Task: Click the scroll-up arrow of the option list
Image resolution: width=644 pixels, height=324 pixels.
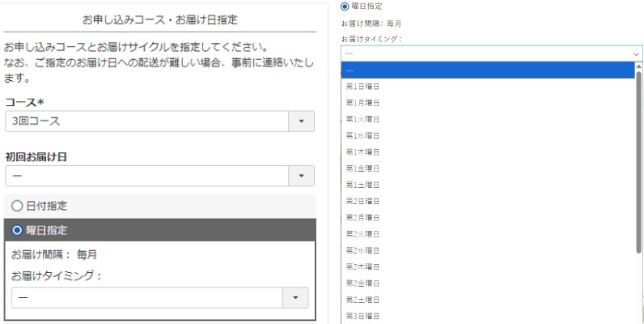Action: point(638,66)
